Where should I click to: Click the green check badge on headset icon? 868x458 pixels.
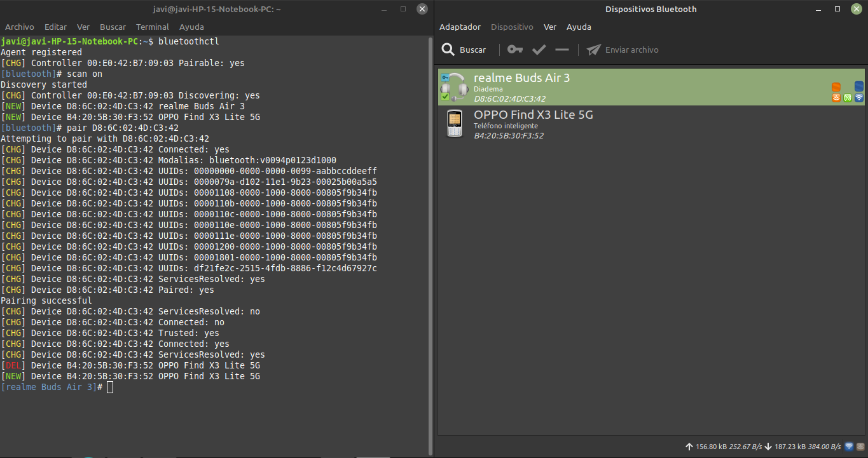click(x=445, y=97)
